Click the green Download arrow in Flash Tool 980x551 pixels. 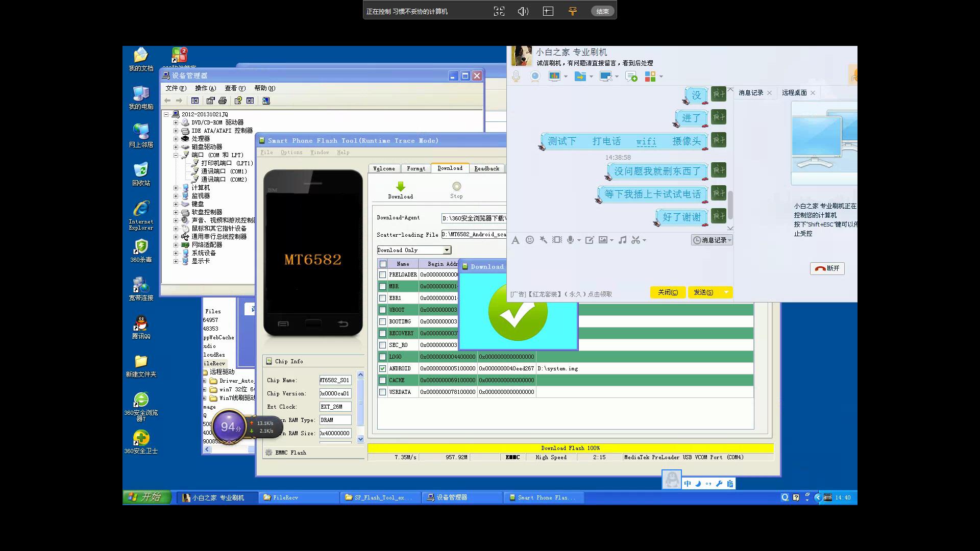[401, 186]
